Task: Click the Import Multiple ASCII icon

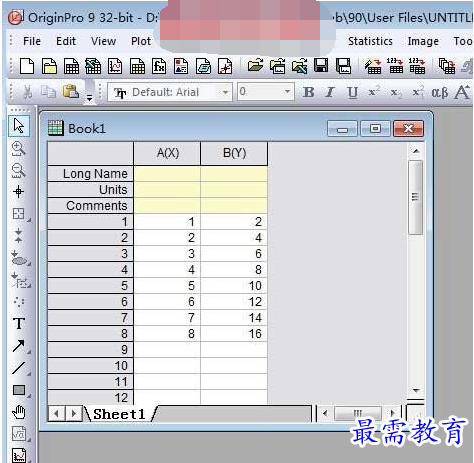Action: pos(417,66)
